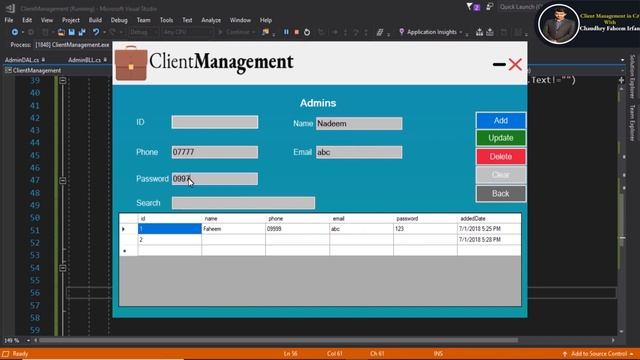The width and height of the screenshot is (640, 360).
Task: Click the blue Add button
Action: [501, 120]
